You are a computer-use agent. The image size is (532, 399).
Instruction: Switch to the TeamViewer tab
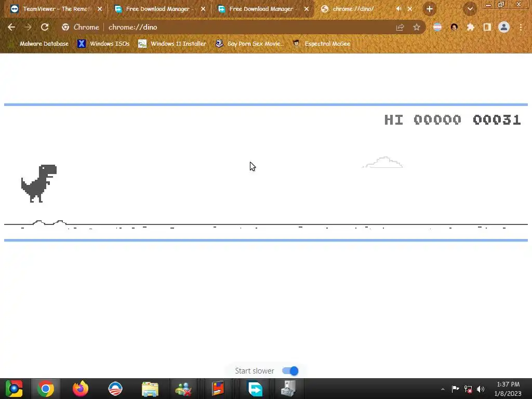click(56, 9)
